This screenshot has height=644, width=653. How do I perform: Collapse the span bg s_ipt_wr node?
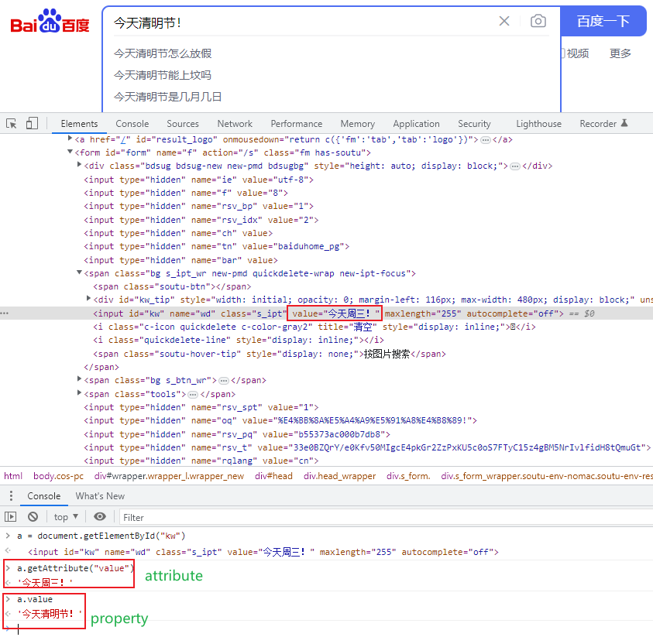tap(79, 273)
